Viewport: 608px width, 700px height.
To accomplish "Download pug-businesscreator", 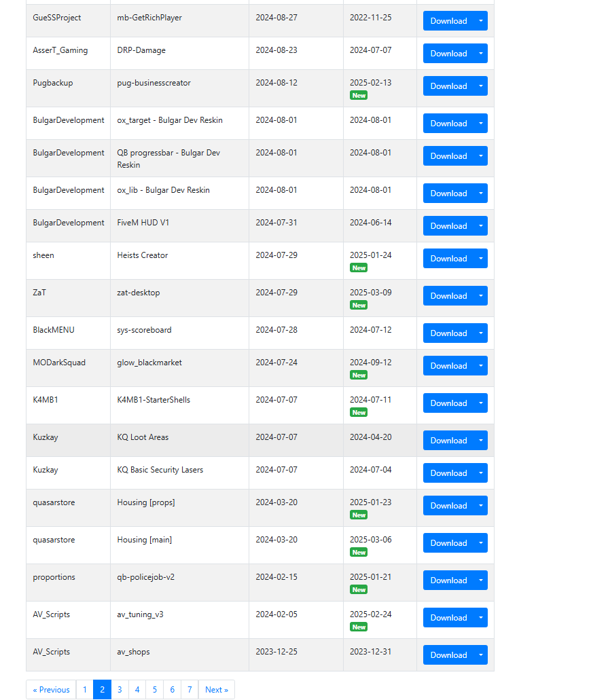I will (x=448, y=86).
